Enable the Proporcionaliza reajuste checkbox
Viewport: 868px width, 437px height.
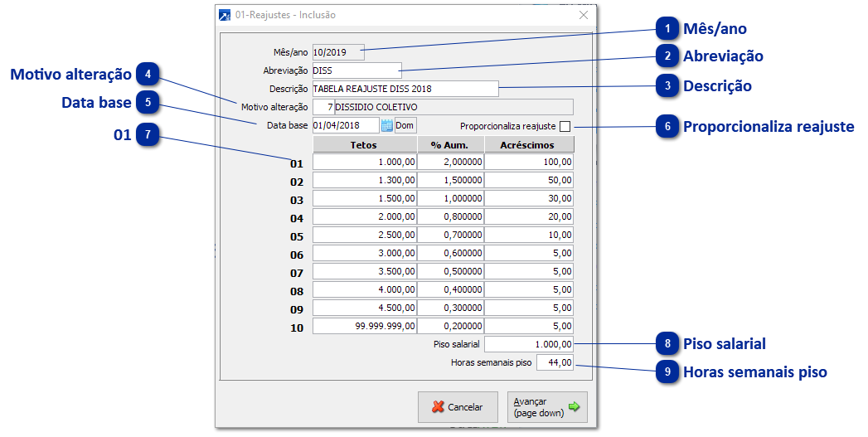pos(565,126)
